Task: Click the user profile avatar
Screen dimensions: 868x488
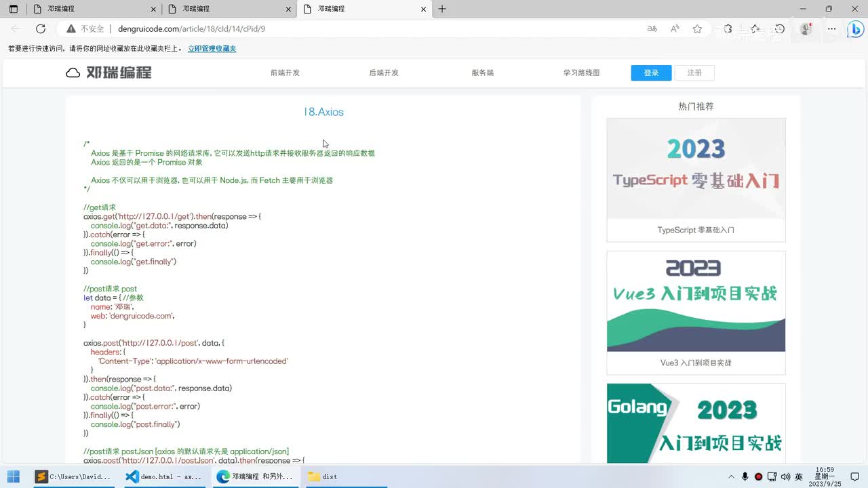Action: pyautogui.click(x=806, y=29)
